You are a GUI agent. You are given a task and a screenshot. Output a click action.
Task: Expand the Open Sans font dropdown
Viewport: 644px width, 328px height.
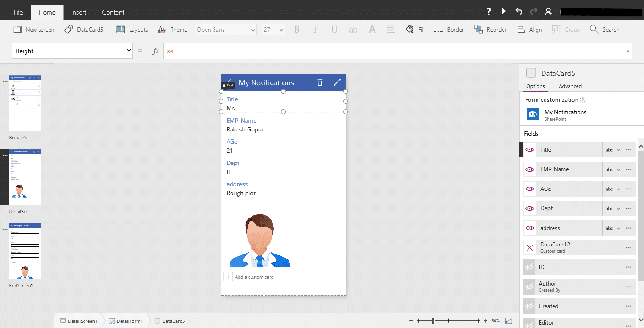tap(226, 30)
